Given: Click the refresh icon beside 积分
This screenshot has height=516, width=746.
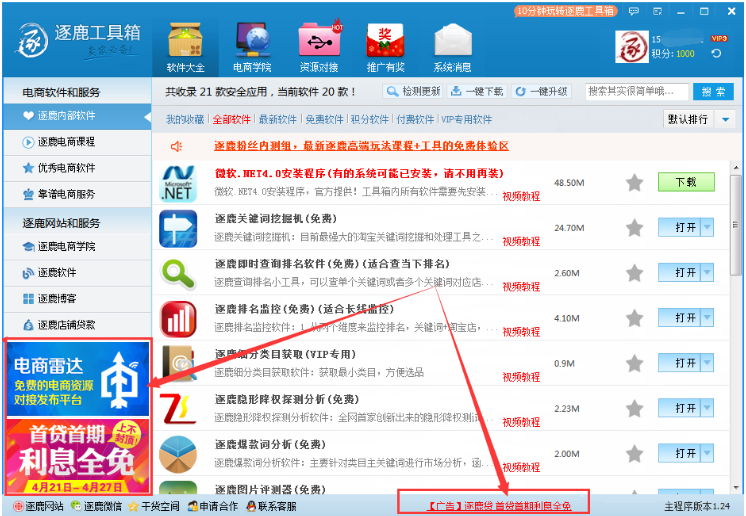Looking at the screenshot, I should 716,53.
